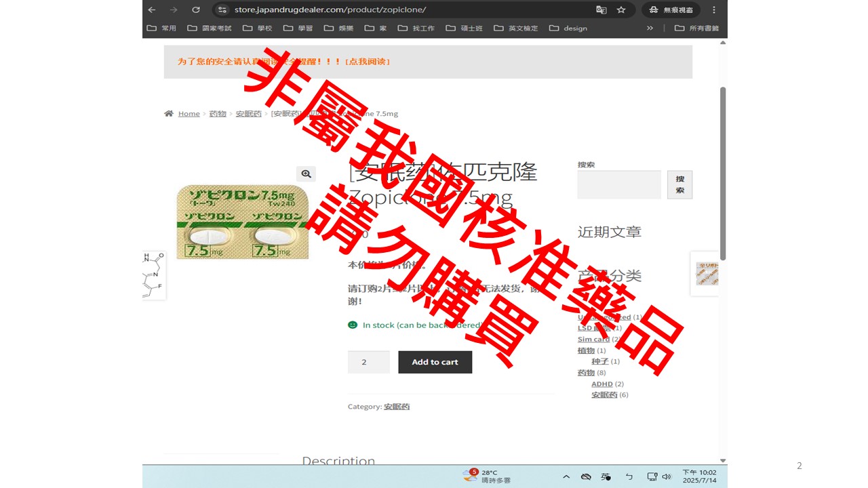The image size is (868, 488).
Task: Show hidden system tray icons
Action: pos(566,476)
